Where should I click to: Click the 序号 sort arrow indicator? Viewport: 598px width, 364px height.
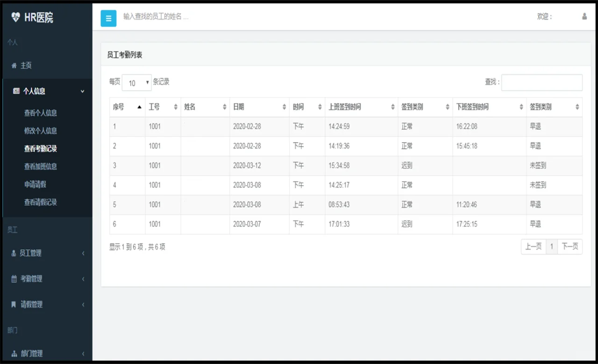[139, 106]
